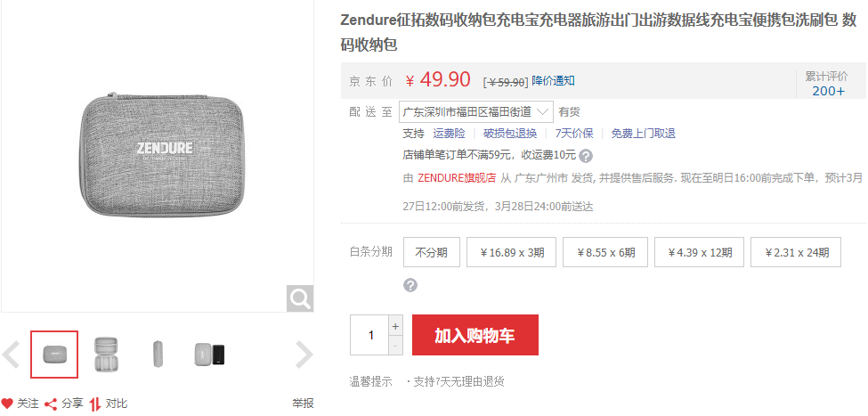
Task: Select the 不分期 no-installment option
Action: pyautogui.click(x=432, y=253)
